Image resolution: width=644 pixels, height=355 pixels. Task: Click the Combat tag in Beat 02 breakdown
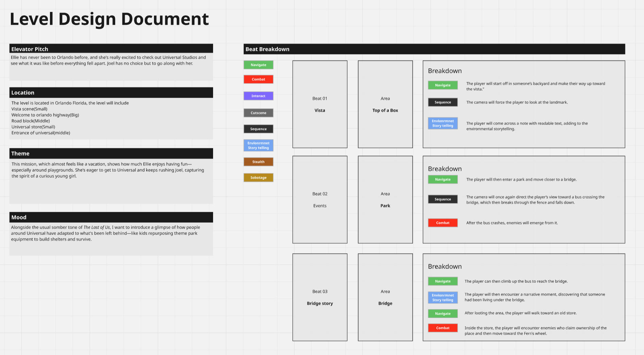click(442, 223)
